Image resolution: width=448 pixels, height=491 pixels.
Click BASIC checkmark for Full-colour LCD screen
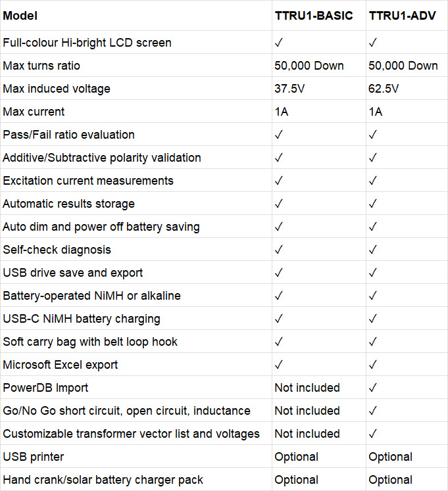tap(279, 43)
